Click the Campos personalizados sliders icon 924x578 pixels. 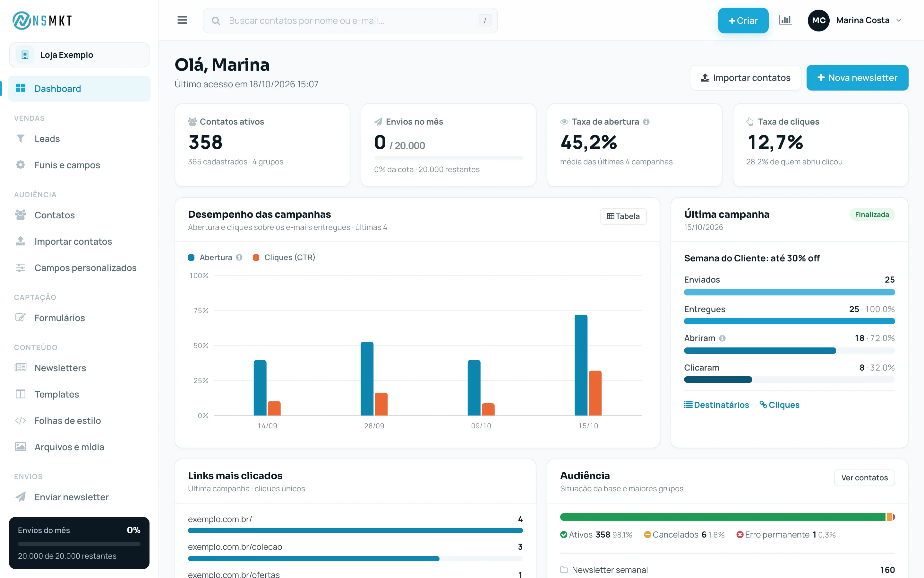21,267
